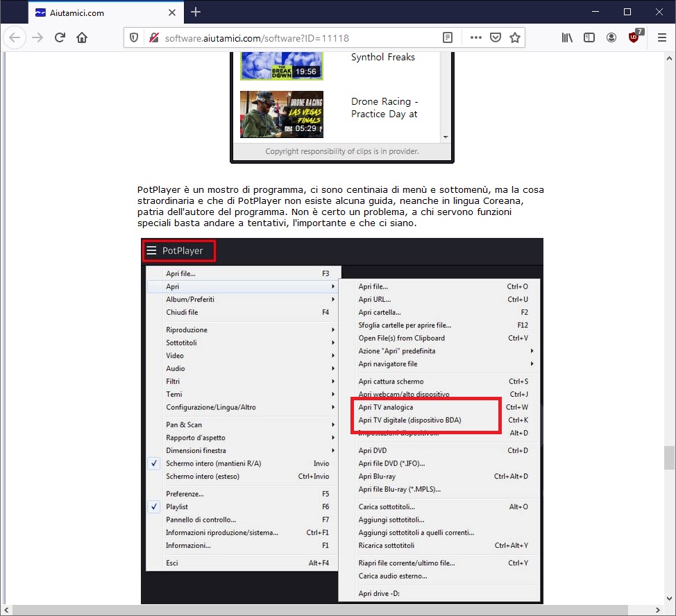Open the Drone Racing video thumbnail
Image resolution: width=676 pixels, height=616 pixels.
coord(282,114)
